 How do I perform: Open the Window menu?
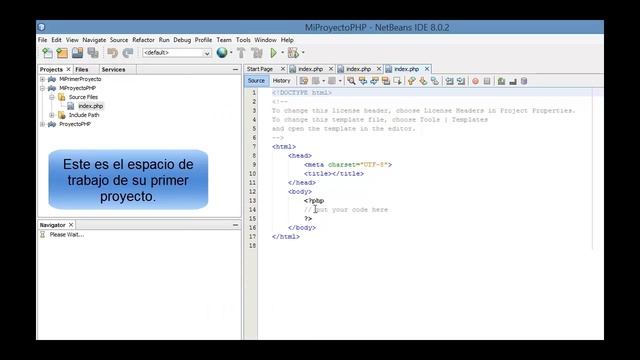coord(265,40)
